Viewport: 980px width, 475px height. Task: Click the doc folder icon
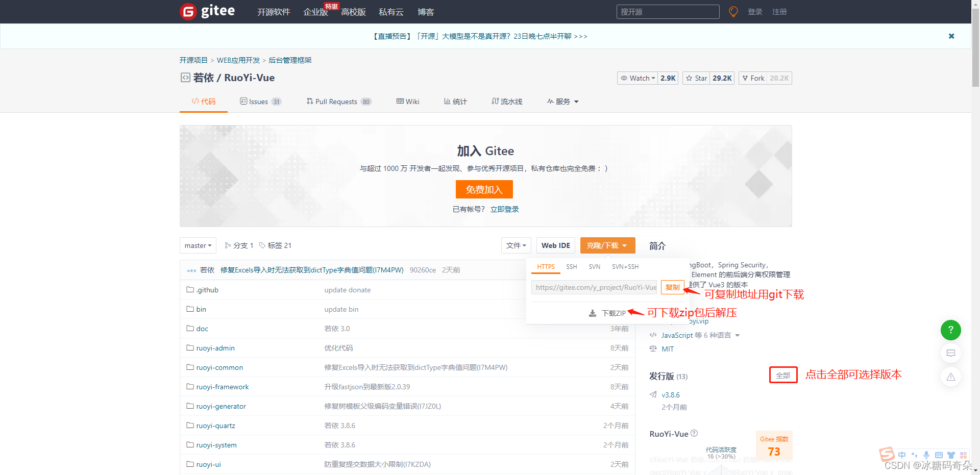point(190,329)
